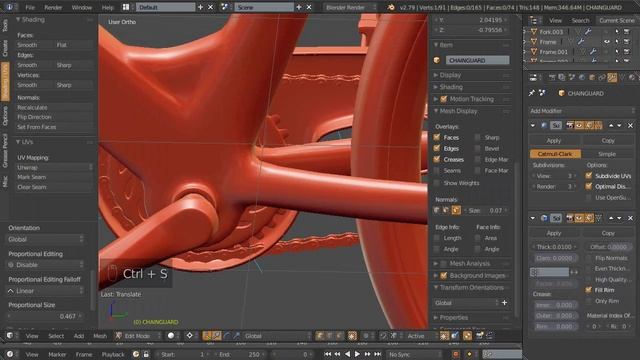
Task: Open the Blender Render engine dropdown
Action: [351, 7]
